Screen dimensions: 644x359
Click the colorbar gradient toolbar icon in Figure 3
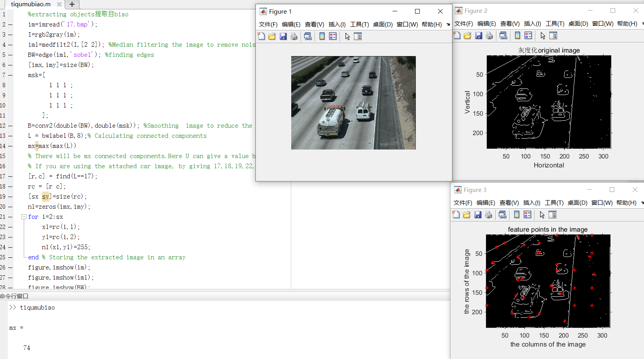517,215
